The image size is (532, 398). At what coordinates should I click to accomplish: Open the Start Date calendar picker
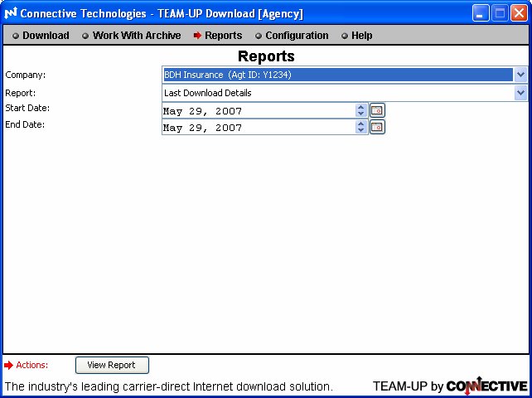click(377, 110)
